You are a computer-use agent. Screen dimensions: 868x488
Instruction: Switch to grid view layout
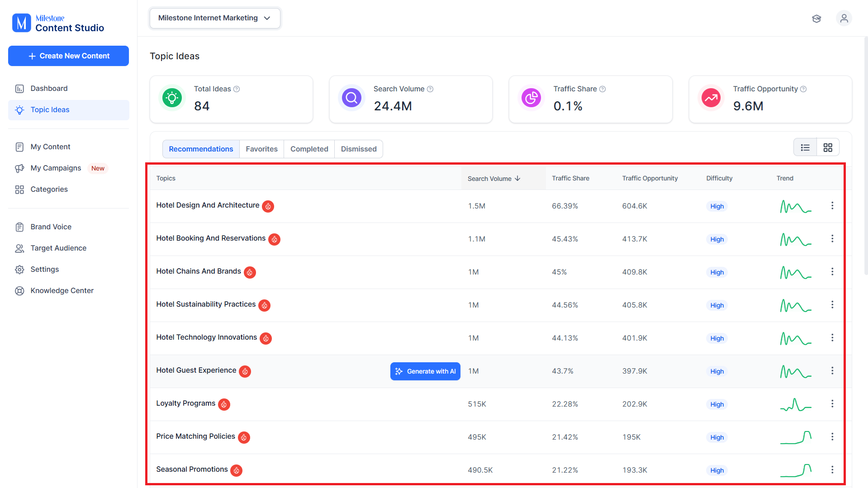click(x=828, y=148)
